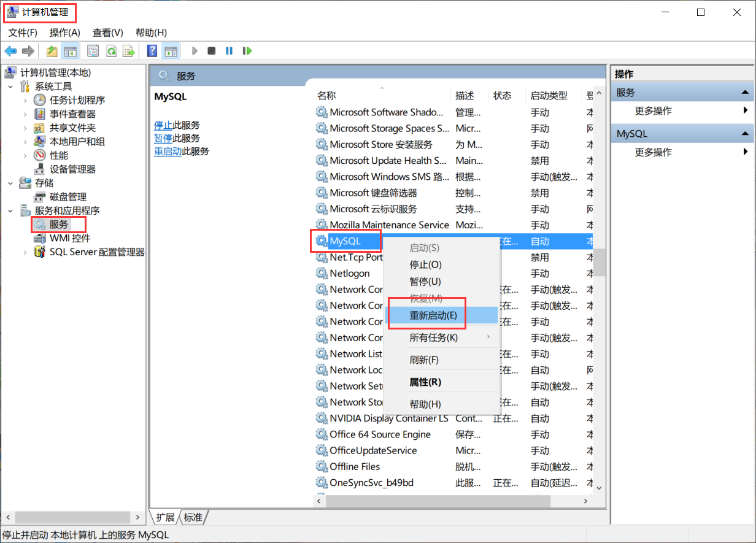The width and height of the screenshot is (756, 543).
Task: Select the OneSyncSvc_b49bd service
Action: (453, 483)
